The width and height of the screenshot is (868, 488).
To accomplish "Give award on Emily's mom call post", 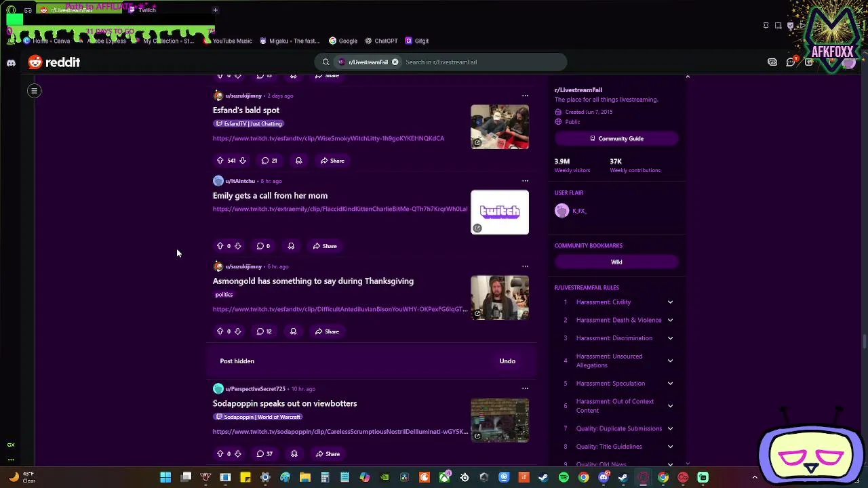I will point(291,246).
